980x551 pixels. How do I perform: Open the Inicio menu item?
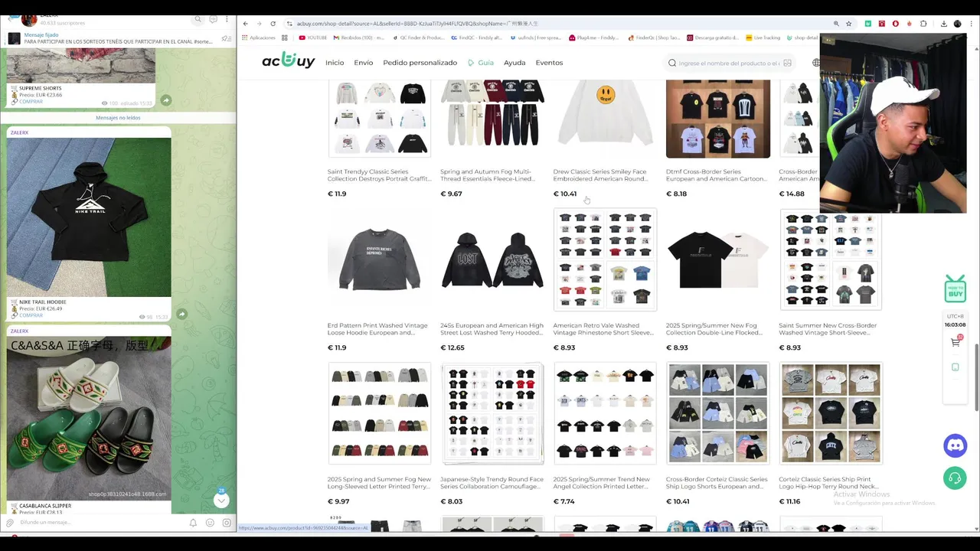[x=335, y=63]
